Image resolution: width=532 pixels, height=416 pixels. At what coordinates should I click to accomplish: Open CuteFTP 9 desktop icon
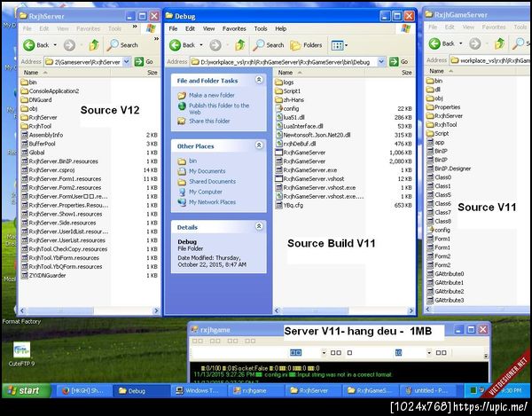tap(21, 354)
